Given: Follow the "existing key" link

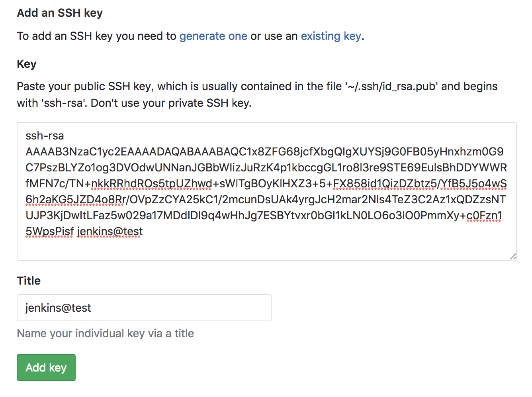Looking at the screenshot, I should pos(331,36).
